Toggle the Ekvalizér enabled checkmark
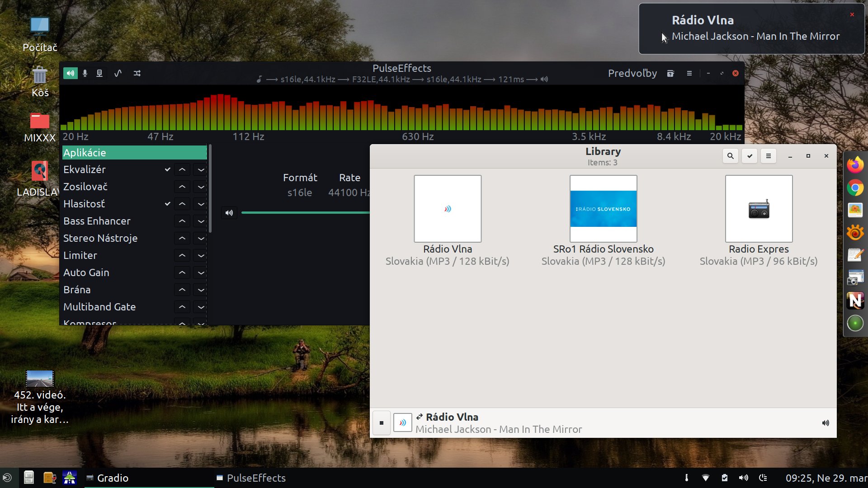Viewport: 868px width, 488px height. 167,169
